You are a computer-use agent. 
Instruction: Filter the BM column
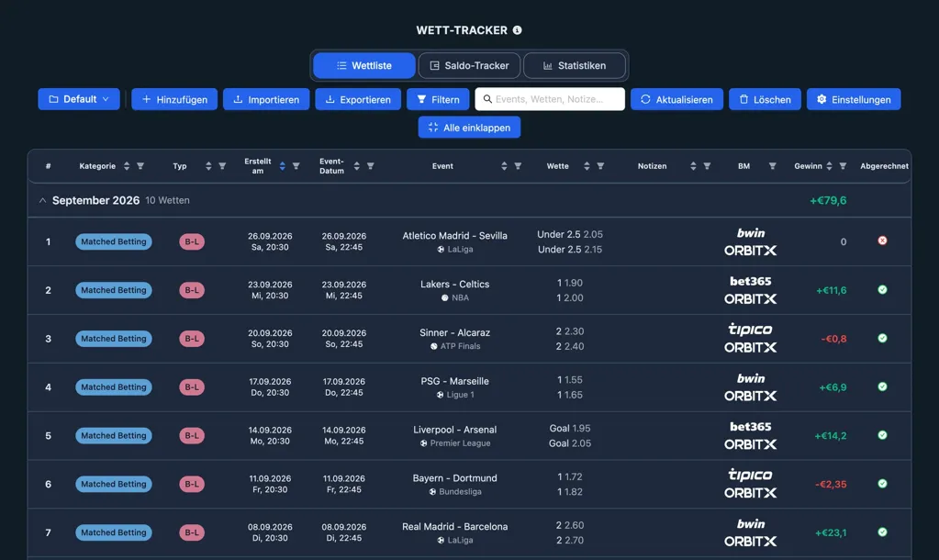tap(773, 166)
